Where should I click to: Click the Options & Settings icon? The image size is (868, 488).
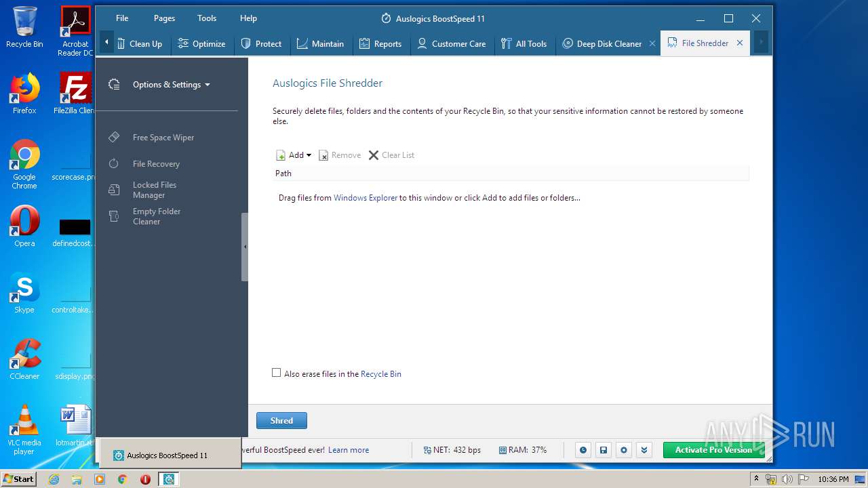pos(114,85)
